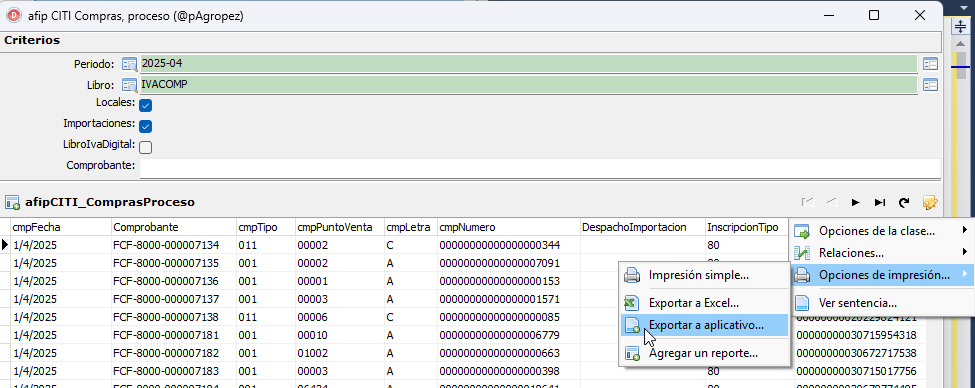975x388 pixels.
Task: Expand Opciones de impresión submenu arrow
Action: [965, 274]
